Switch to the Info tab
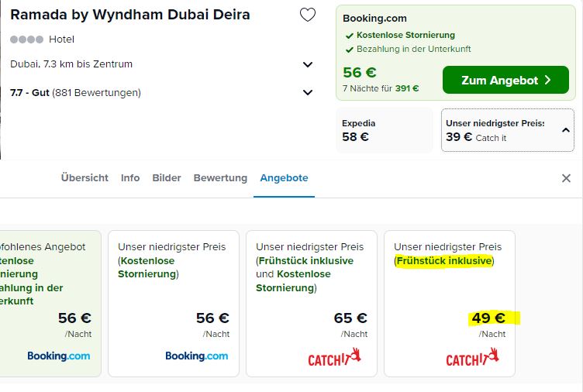 tap(130, 178)
